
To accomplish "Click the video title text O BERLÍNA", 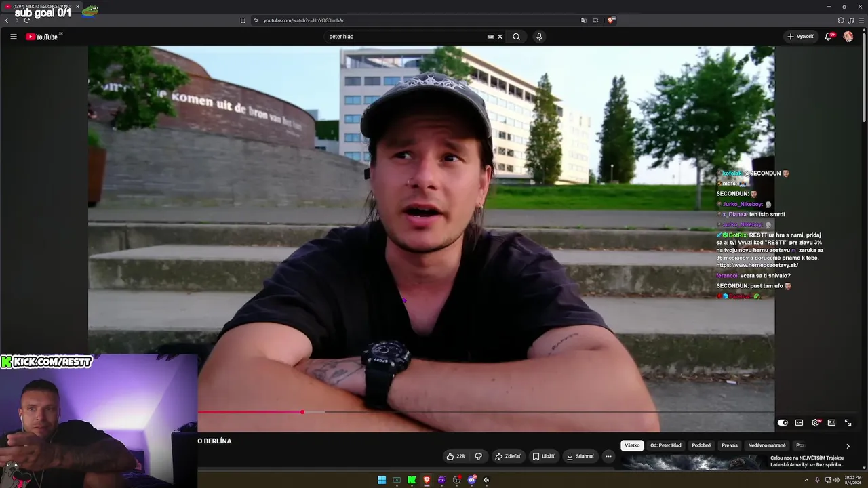I will (214, 441).
